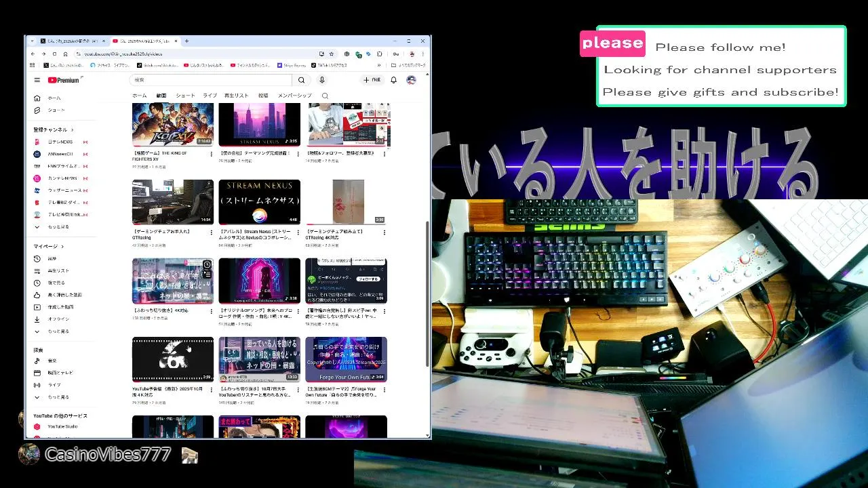The height and width of the screenshot is (488, 868).
Task: Open the STREAM NEXUS ストリームネクサス thumbnail
Action: pos(260,202)
